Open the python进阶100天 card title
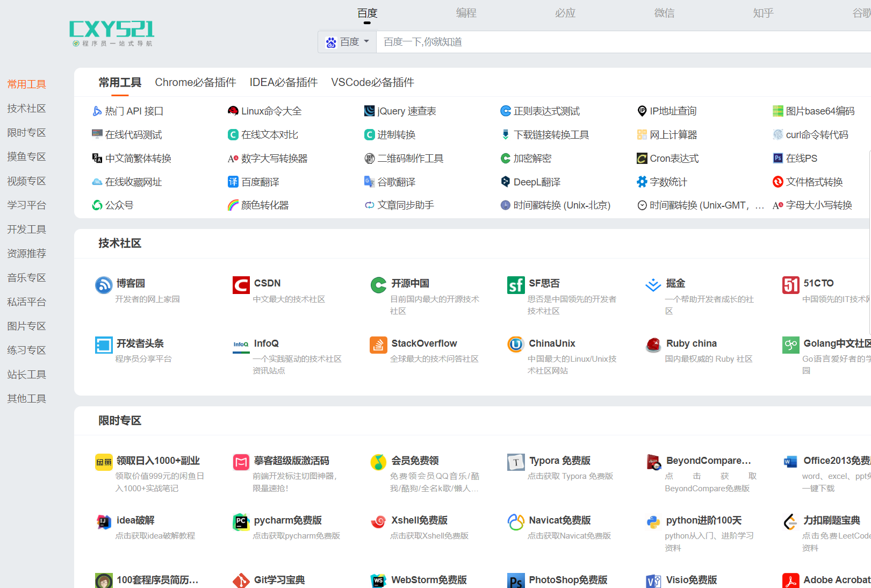 [x=704, y=520]
